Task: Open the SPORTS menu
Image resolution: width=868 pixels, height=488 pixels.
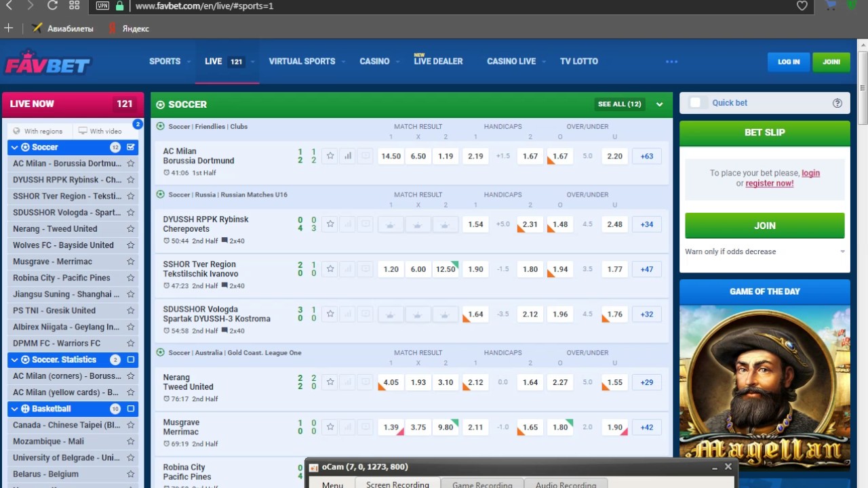Action: [165, 61]
